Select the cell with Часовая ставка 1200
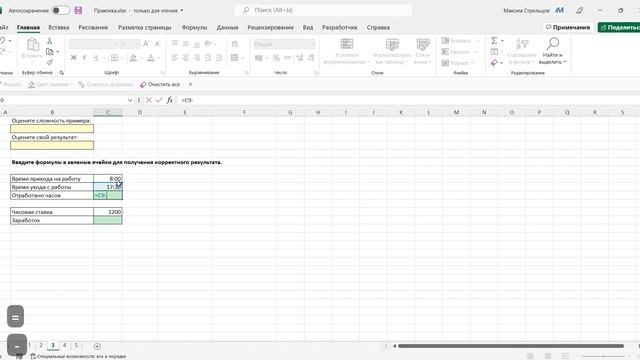 click(108, 212)
